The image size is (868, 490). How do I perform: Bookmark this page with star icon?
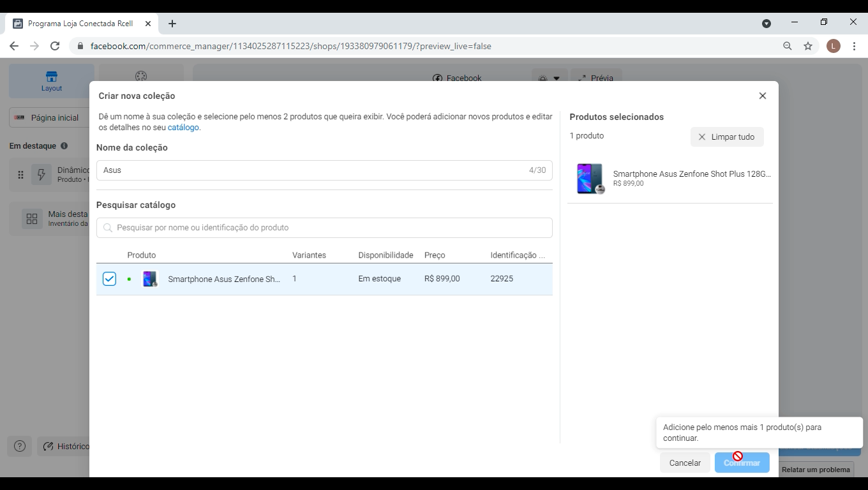tap(808, 46)
